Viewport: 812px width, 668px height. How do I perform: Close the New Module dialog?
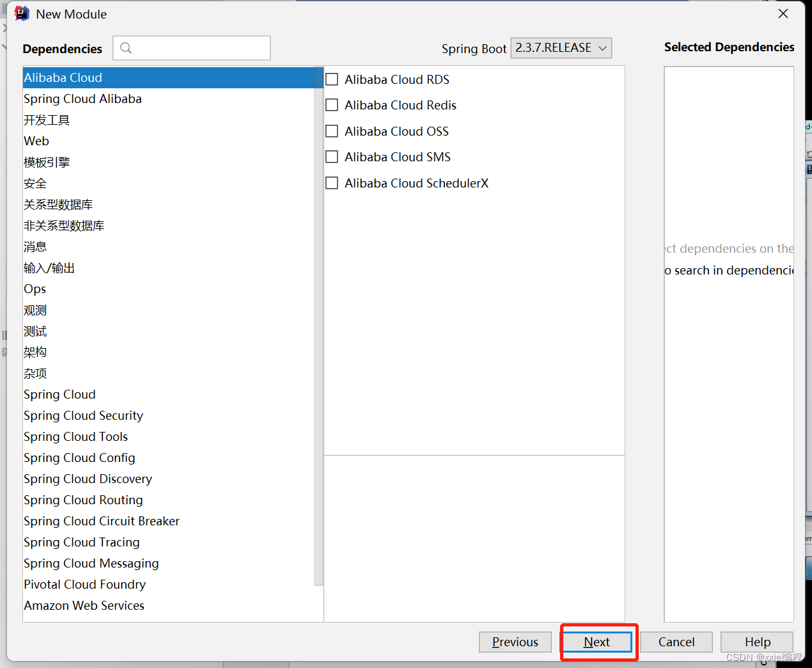coord(783,13)
